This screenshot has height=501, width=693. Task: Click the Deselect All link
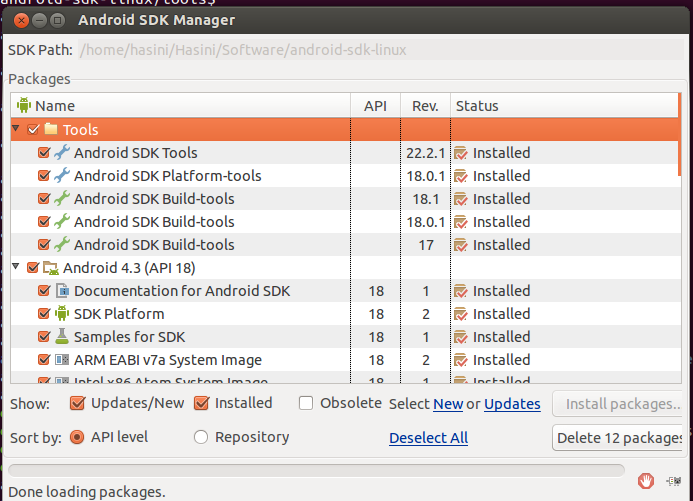(x=428, y=438)
